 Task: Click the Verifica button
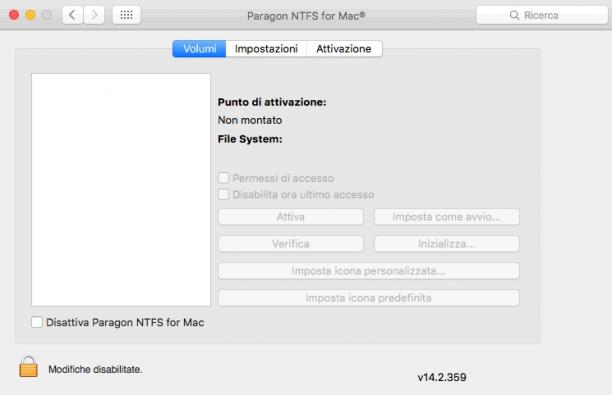pos(291,244)
